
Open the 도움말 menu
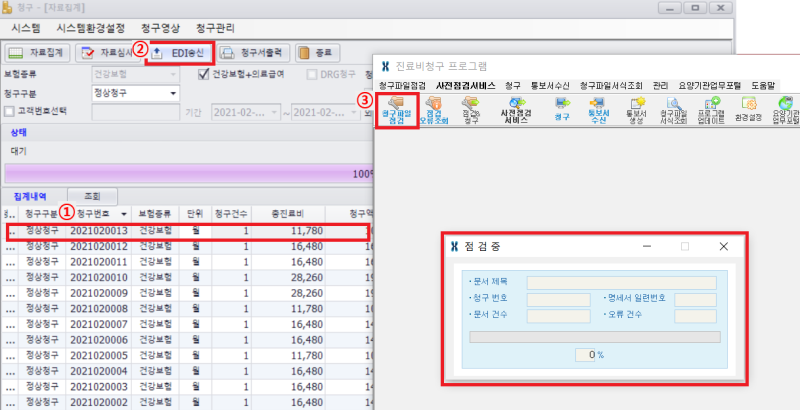763,86
